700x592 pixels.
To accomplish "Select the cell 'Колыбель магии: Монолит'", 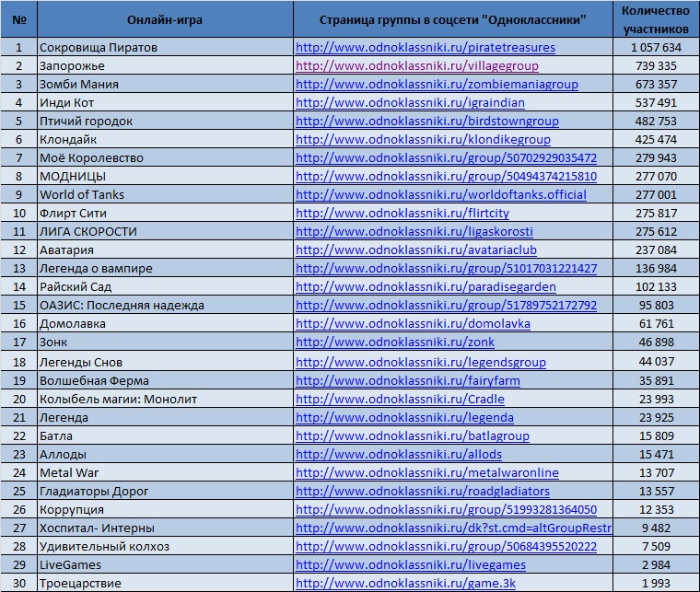I will [165, 399].
